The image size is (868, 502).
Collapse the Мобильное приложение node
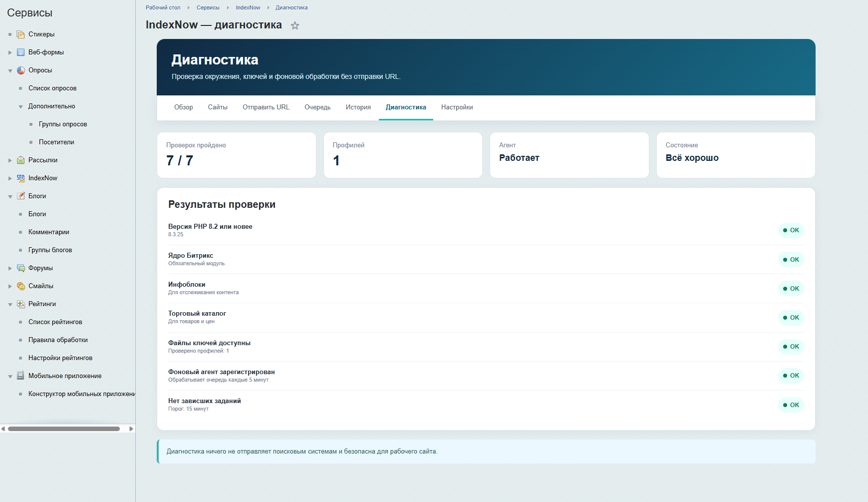click(x=10, y=377)
